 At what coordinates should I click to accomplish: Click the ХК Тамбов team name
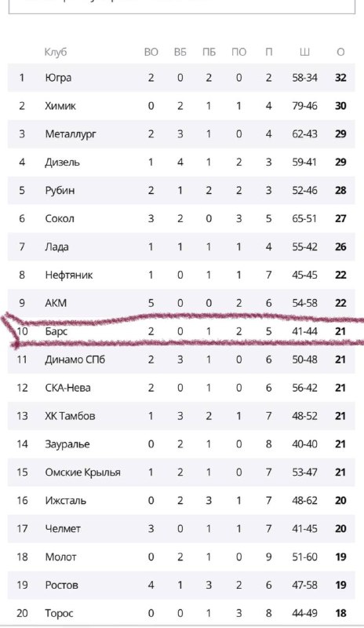(x=70, y=416)
